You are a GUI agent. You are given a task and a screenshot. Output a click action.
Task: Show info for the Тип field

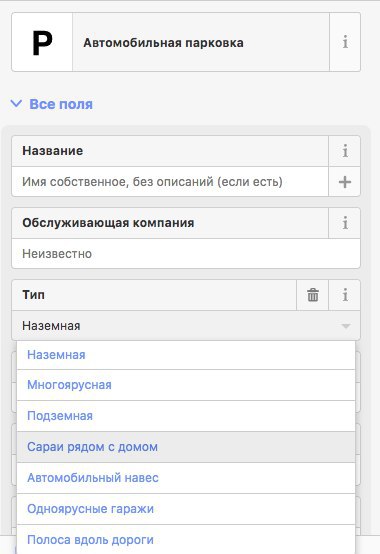(345, 295)
